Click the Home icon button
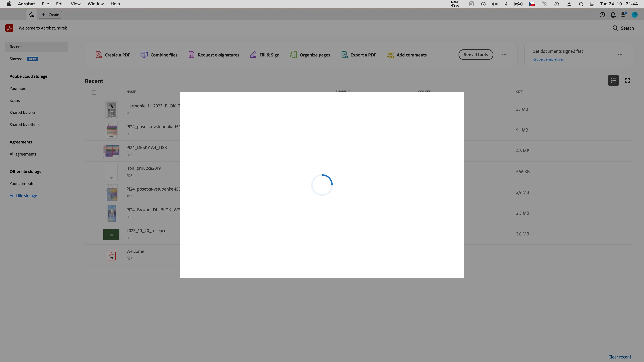 32,15
